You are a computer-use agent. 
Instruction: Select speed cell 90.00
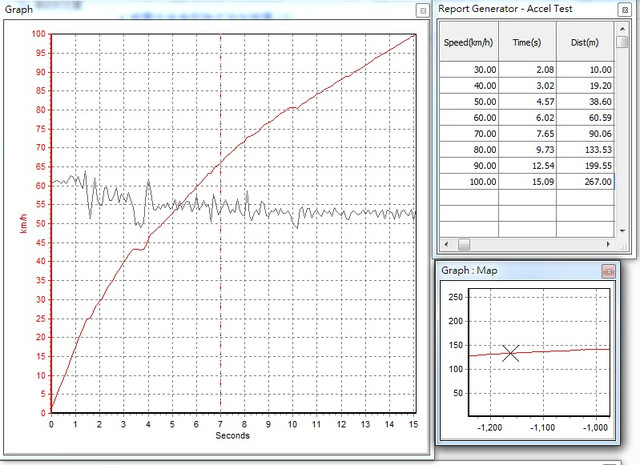[x=469, y=165]
